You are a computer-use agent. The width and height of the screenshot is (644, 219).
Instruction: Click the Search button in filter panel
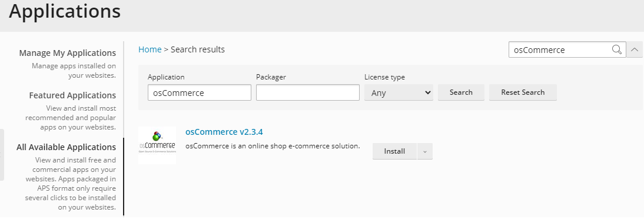tap(461, 92)
